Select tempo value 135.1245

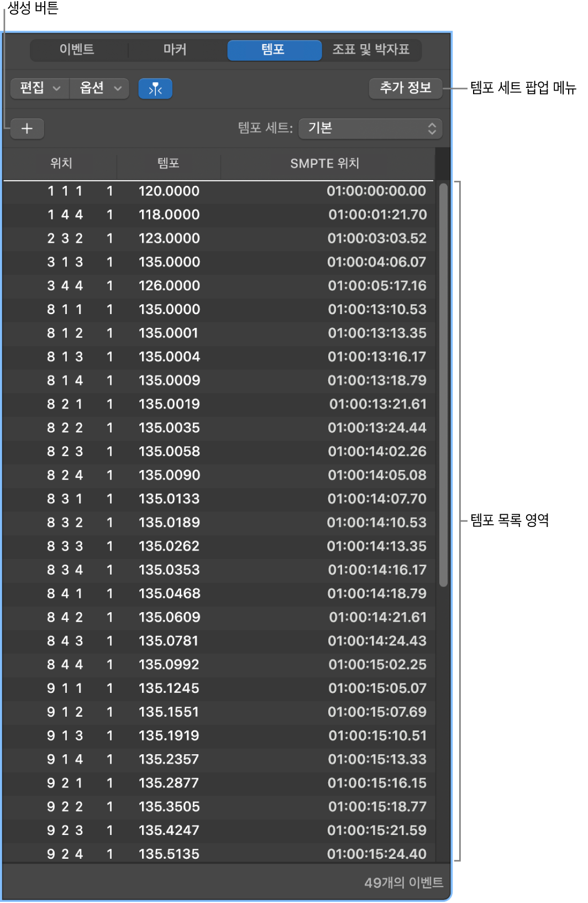coord(169,688)
